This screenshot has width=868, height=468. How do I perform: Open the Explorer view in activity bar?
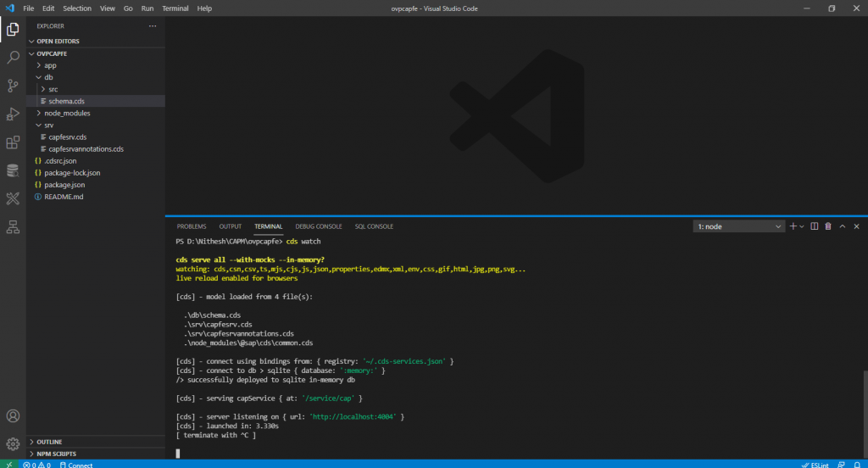13,29
